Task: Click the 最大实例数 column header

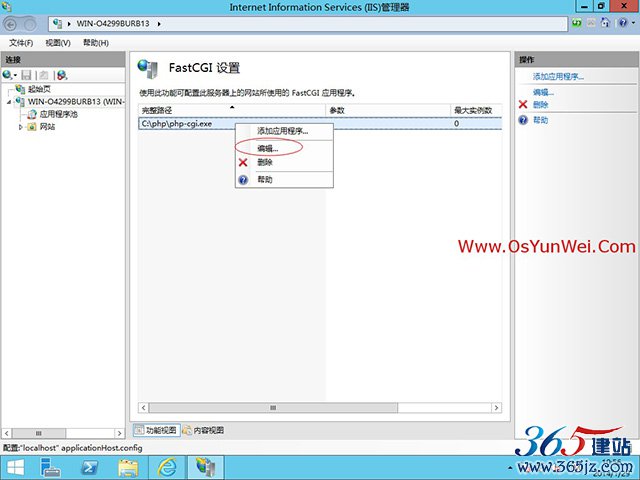Action: click(x=476, y=110)
